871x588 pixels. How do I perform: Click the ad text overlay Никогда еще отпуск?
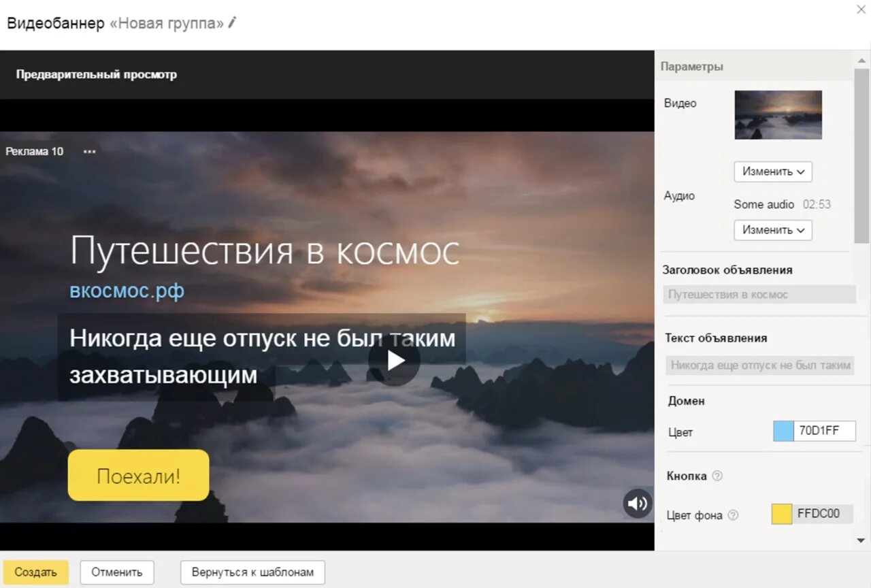(262, 356)
